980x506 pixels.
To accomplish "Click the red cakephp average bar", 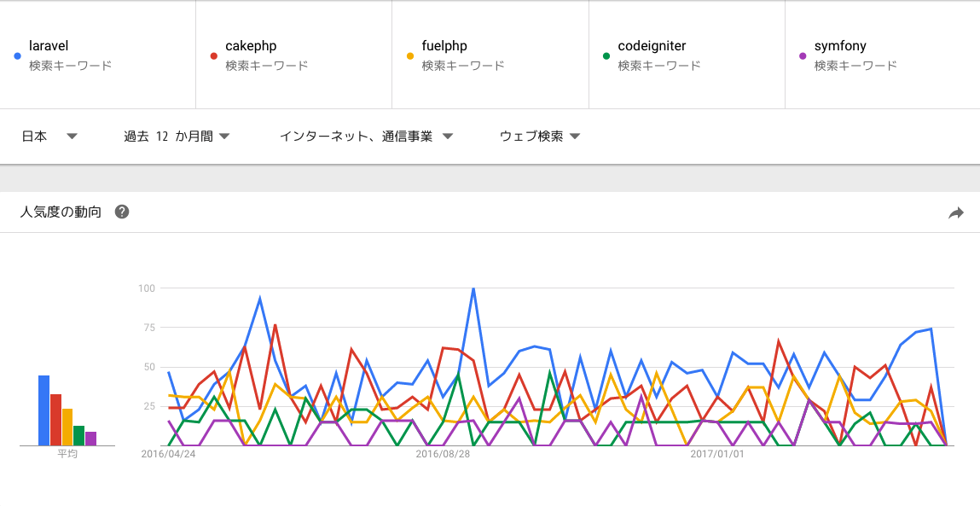I will (55, 420).
